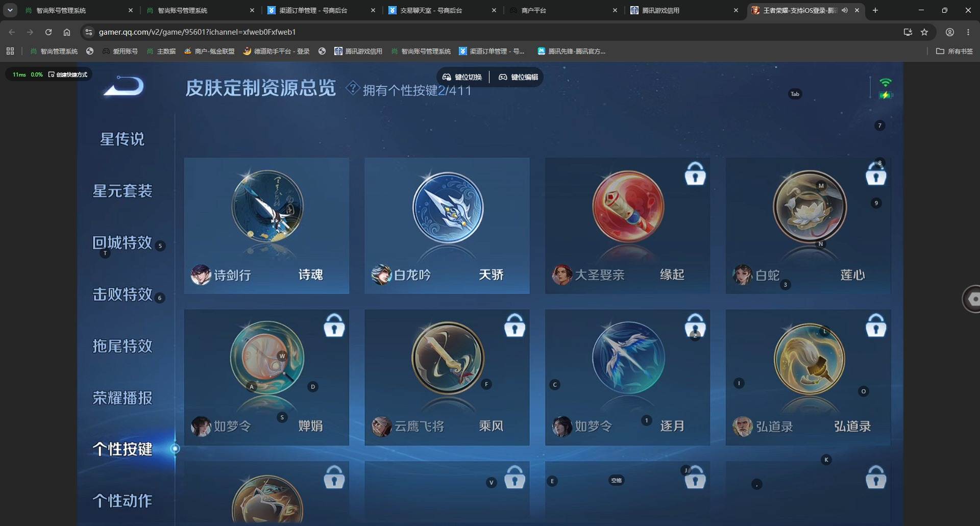Open the tab search dropdown arrow
Image resolution: width=980 pixels, height=526 pixels.
10,10
